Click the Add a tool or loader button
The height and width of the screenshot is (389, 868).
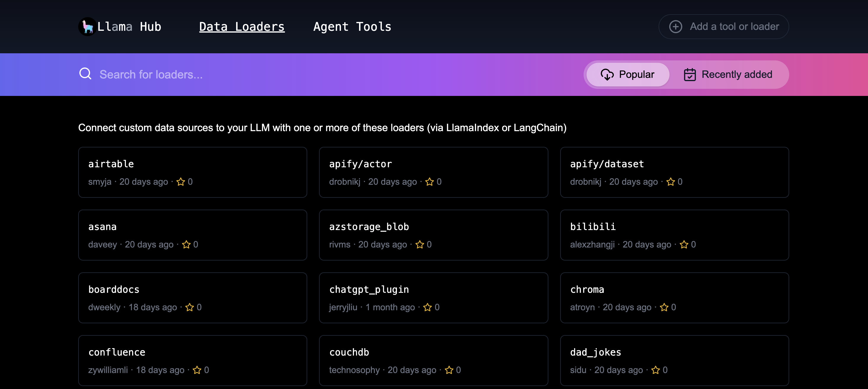click(723, 26)
